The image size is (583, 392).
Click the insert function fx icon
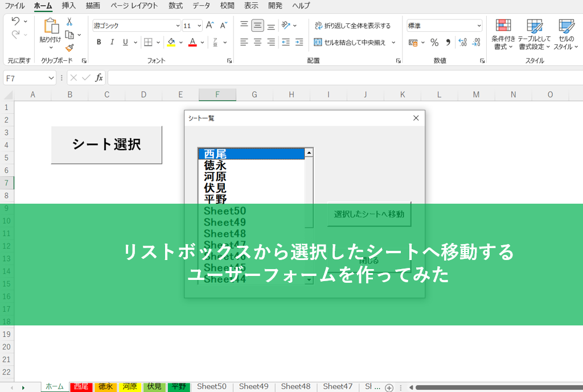click(x=99, y=78)
